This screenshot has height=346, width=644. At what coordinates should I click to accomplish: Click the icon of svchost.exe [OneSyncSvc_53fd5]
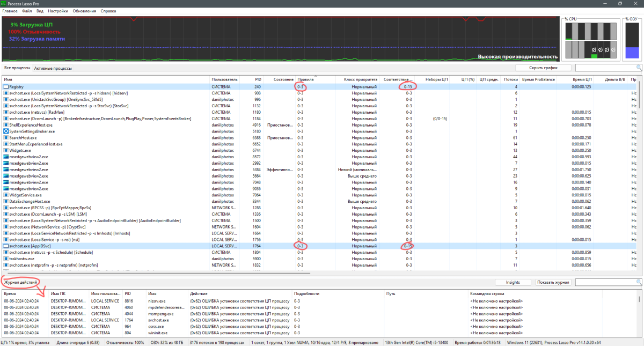pyautogui.click(x=6, y=99)
